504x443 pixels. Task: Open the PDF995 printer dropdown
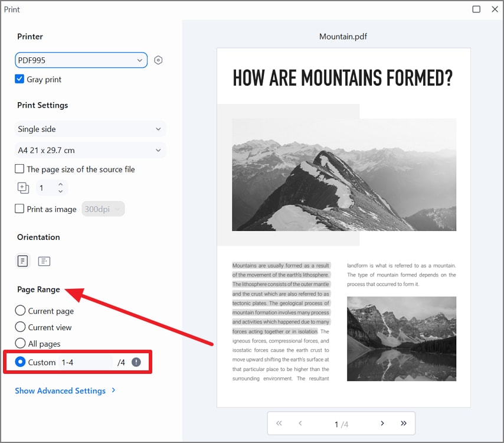pos(81,60)
